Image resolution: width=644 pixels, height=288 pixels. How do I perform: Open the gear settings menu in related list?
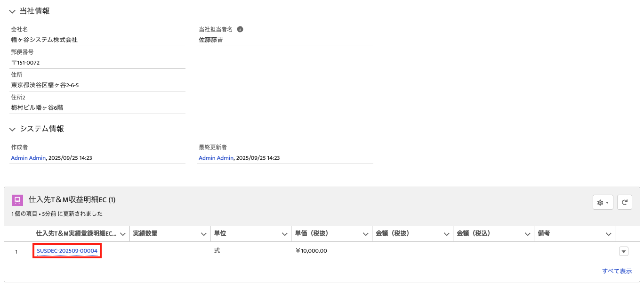pyautogui.click(x=603, y=202)
